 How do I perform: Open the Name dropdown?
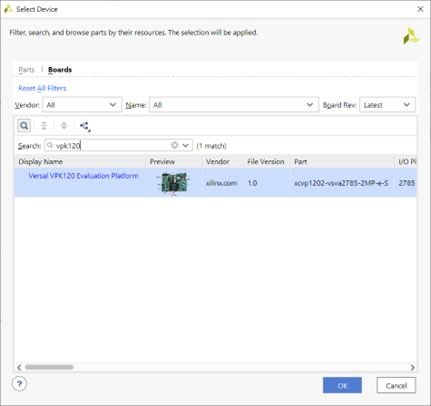pyautogui.click(x=234, y=105)
